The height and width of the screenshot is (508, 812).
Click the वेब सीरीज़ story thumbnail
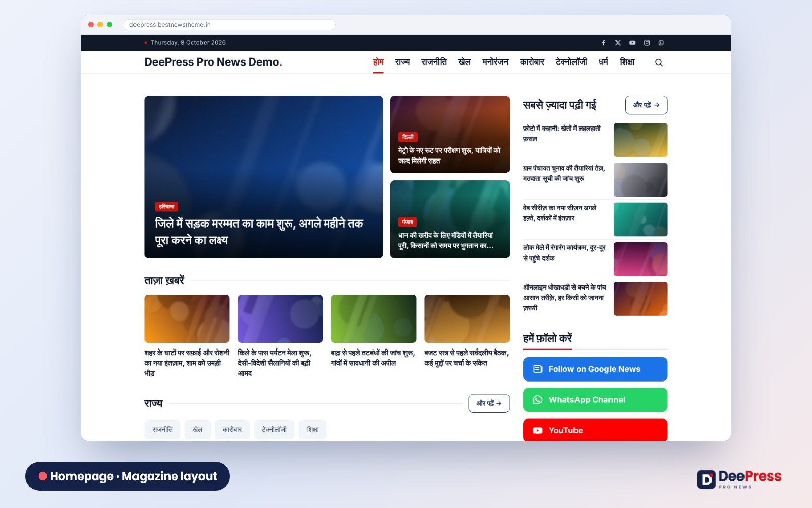click(640, 219)
